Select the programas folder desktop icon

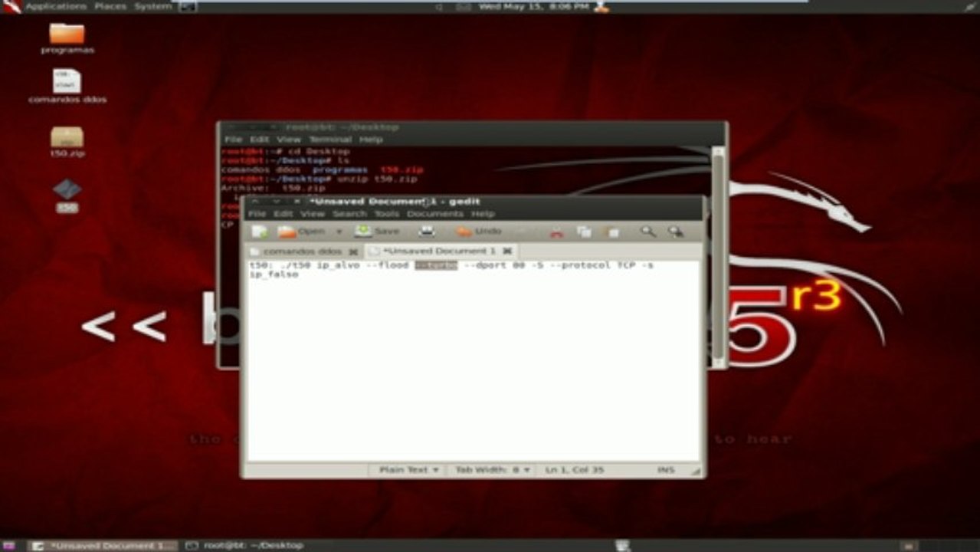[x=67, y=38]
